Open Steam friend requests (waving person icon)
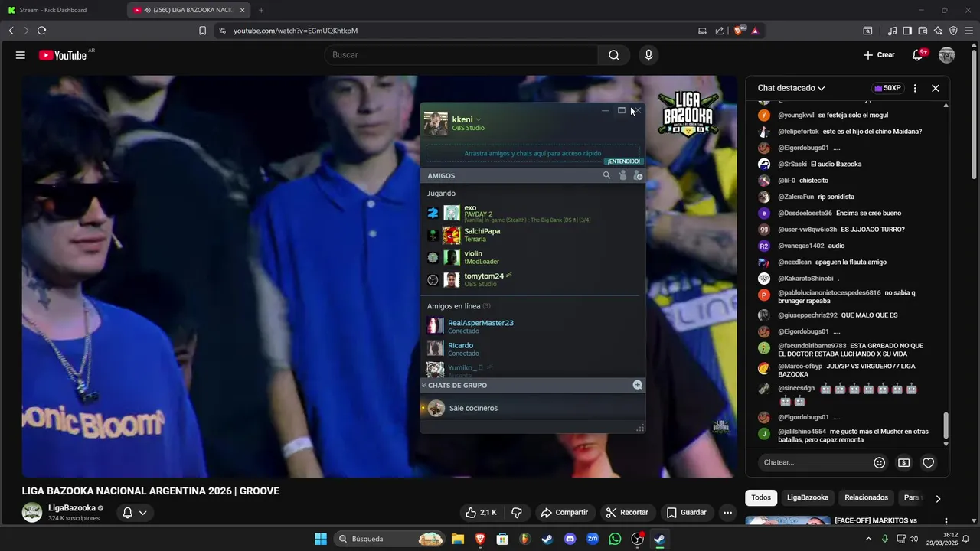The image size is (980, 551). [622, 175]
